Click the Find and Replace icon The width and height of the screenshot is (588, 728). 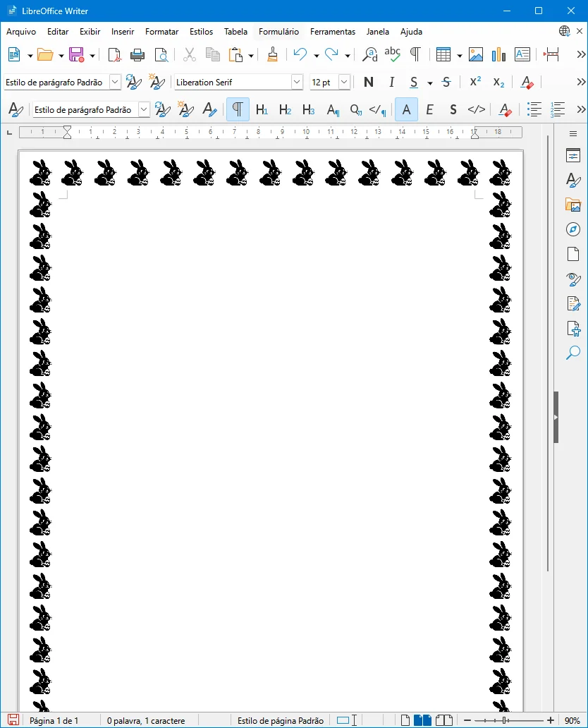pyautogui.click(x=369, y=55)
